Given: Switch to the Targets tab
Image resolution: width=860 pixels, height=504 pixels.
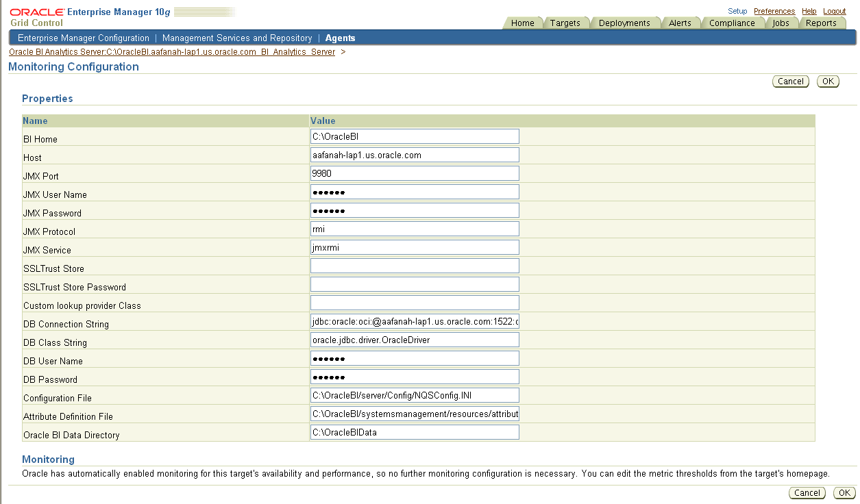Looking at the screenshot, I should 565,23.
